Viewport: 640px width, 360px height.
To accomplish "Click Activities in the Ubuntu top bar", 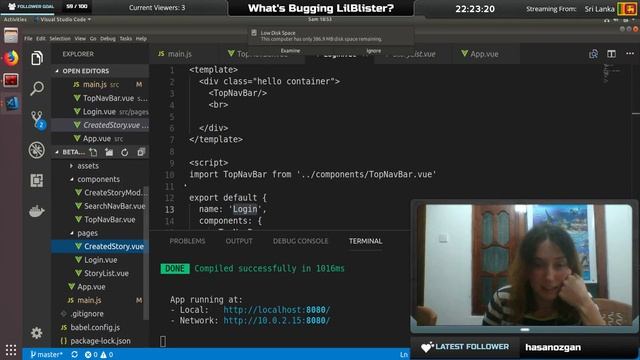I will [15, 19].
